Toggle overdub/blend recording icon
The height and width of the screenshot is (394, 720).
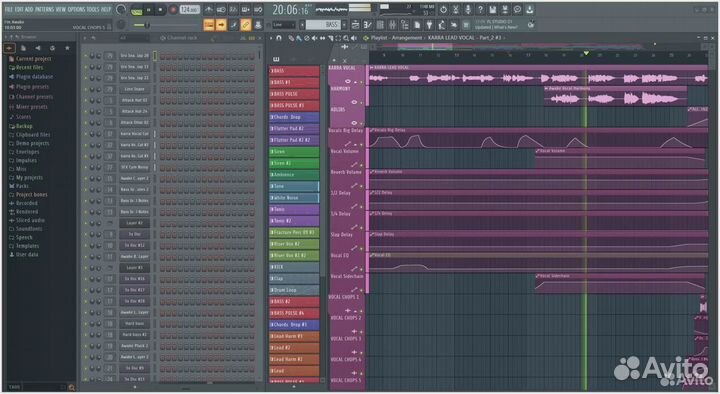coord(246,10)
